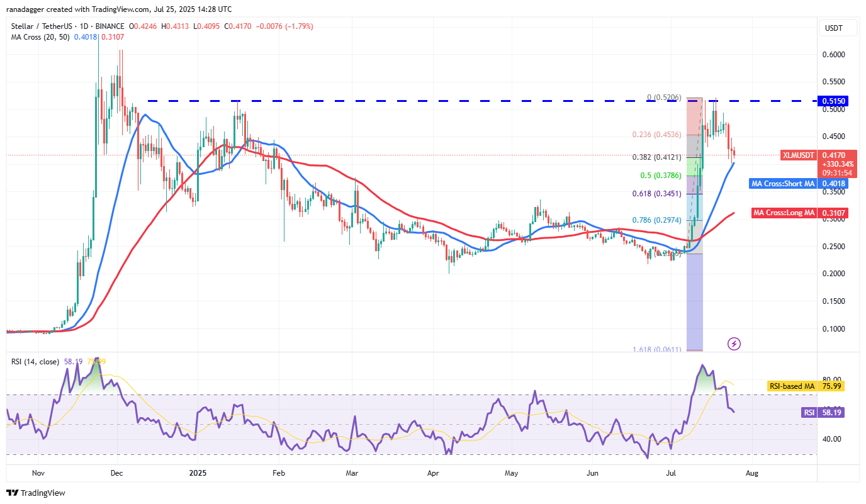The height and width of the screenshot is (504, 866).
Task: Click the red XLMUSDT price tag
Action: (799, 155)
